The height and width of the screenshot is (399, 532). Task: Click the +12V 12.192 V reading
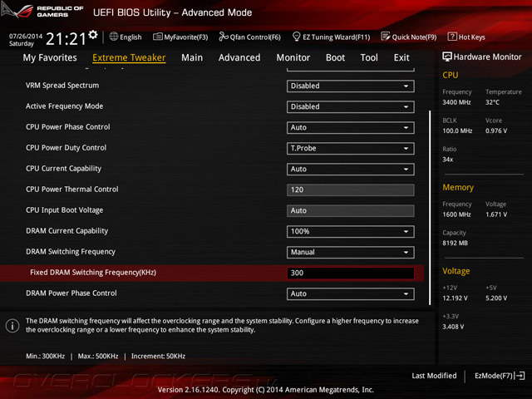coord(455,298)
